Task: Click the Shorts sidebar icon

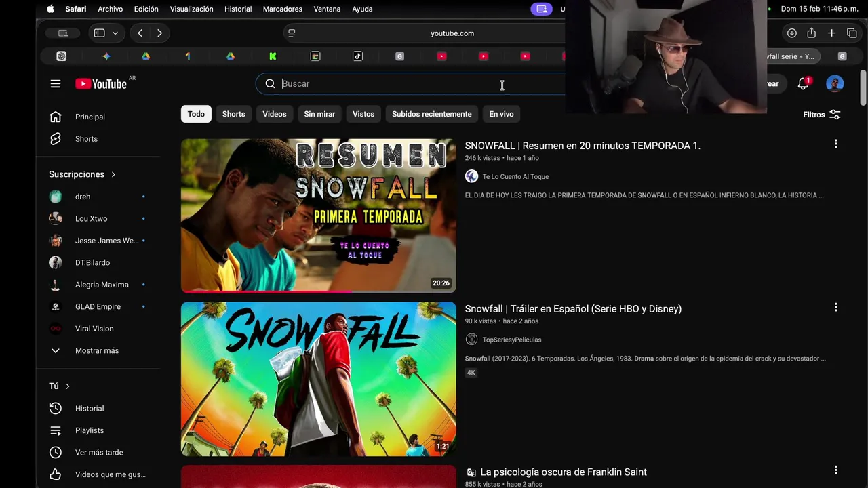Action: (x=56, y=138)
